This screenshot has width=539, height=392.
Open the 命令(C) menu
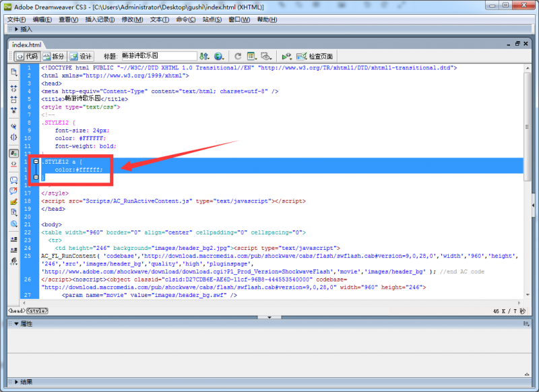[186, 20]
